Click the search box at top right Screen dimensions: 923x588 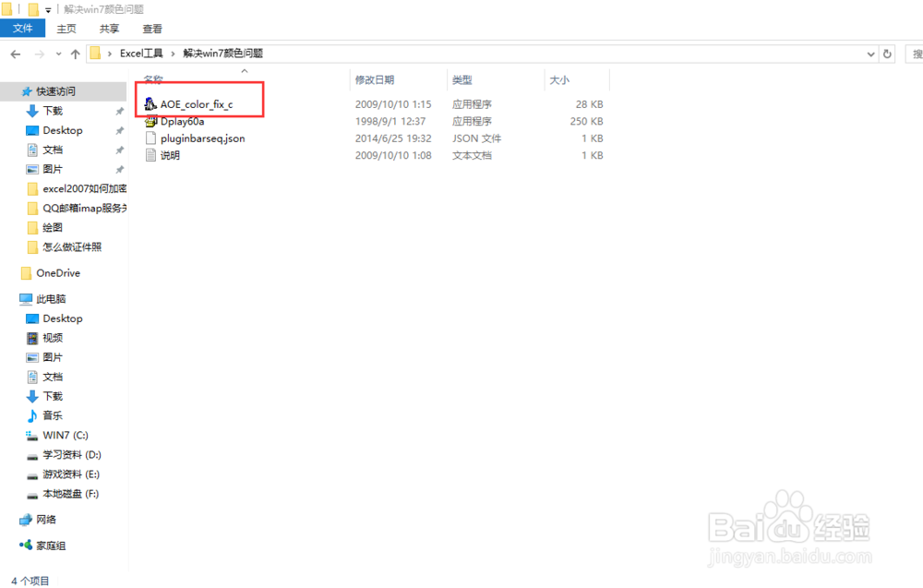click(x=914, y=54)
